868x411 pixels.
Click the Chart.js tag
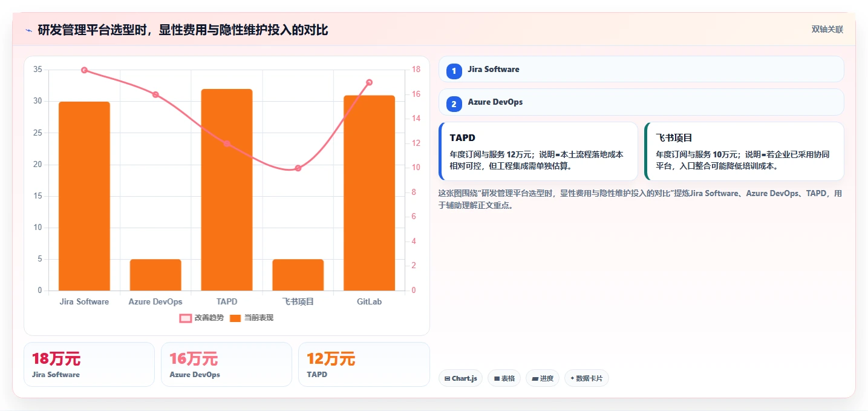point(460,378)
